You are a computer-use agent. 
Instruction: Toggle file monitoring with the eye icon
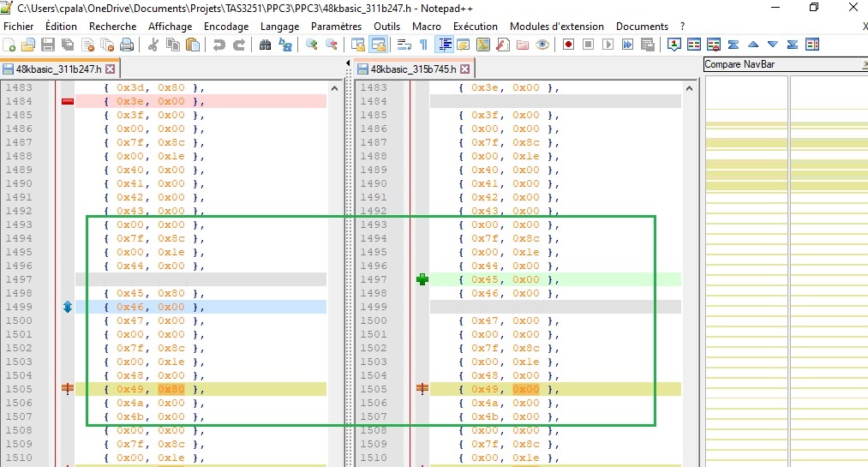pos(542,45)
